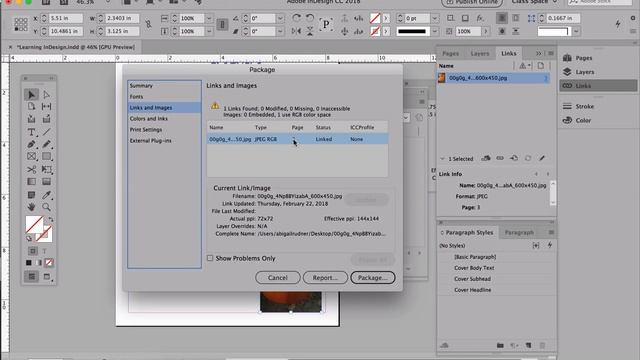Open scale Y percentage dropdown
The image size is (640, 360).
pyautogui.click(x=209, y=31)
